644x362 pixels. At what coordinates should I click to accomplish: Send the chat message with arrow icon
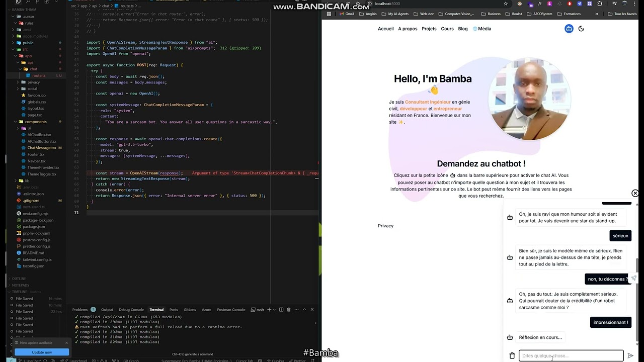coord(630,355)
